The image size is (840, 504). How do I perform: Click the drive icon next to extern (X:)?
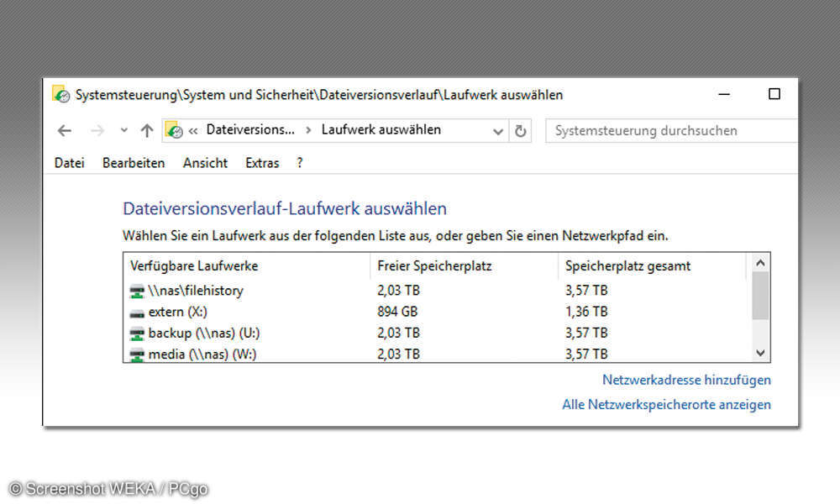coord(135,312)
